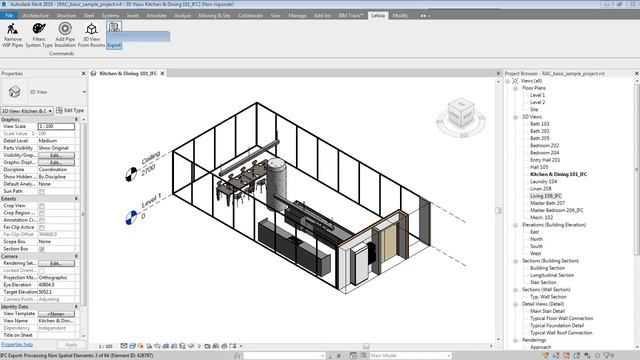Select Level 1 floor plan in browser
Screen dimensions: 640x360
[x=537, y=95]
